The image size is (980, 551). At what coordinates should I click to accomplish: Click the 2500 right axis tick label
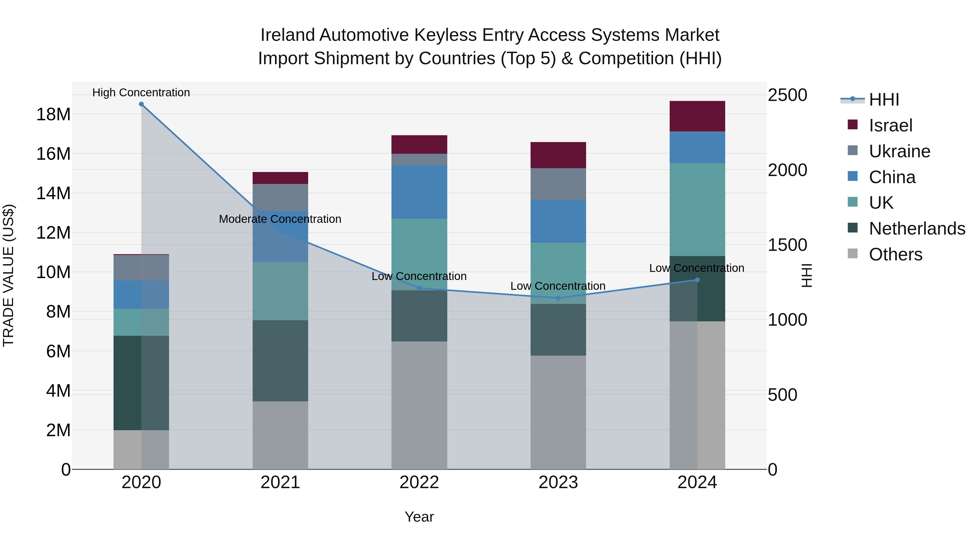point(788,95)
